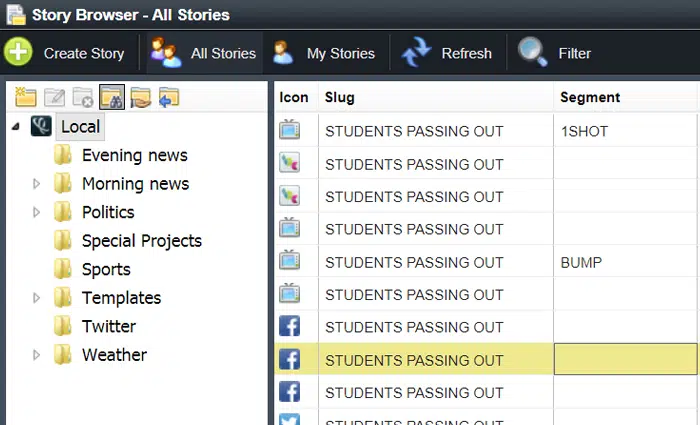
Task: Select the Local root node
Action: click(x=80, y=127)
